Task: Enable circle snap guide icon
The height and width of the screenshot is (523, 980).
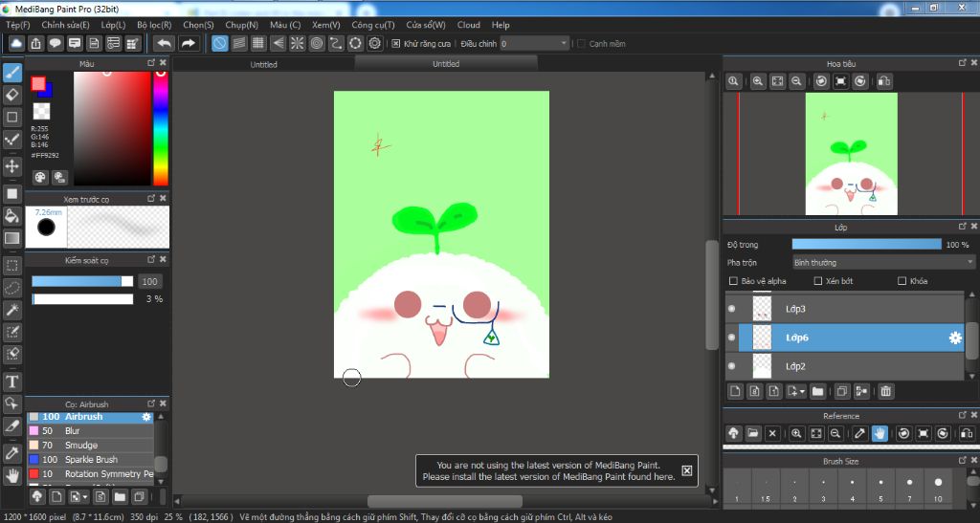Action: click(316, 43)
